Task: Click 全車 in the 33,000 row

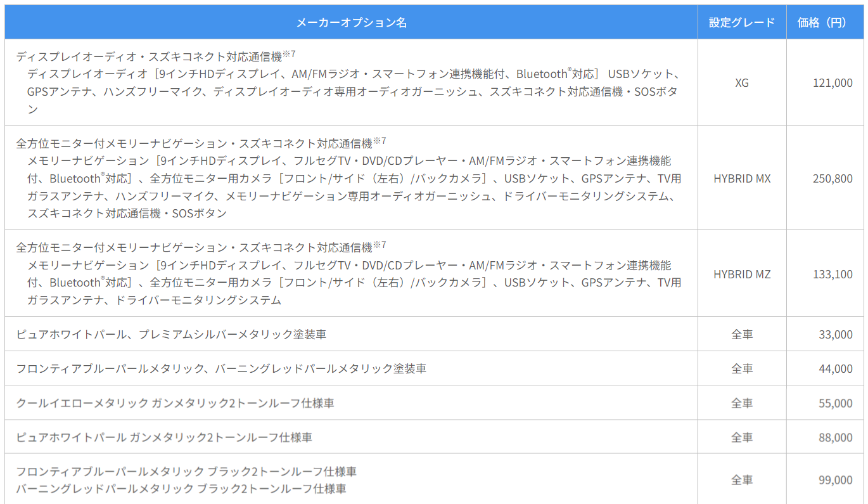Action: (742, 335)
